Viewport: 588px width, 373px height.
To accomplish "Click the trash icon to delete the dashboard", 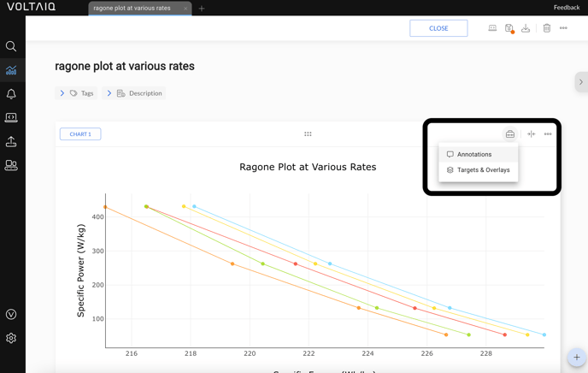I will [547, 28].
